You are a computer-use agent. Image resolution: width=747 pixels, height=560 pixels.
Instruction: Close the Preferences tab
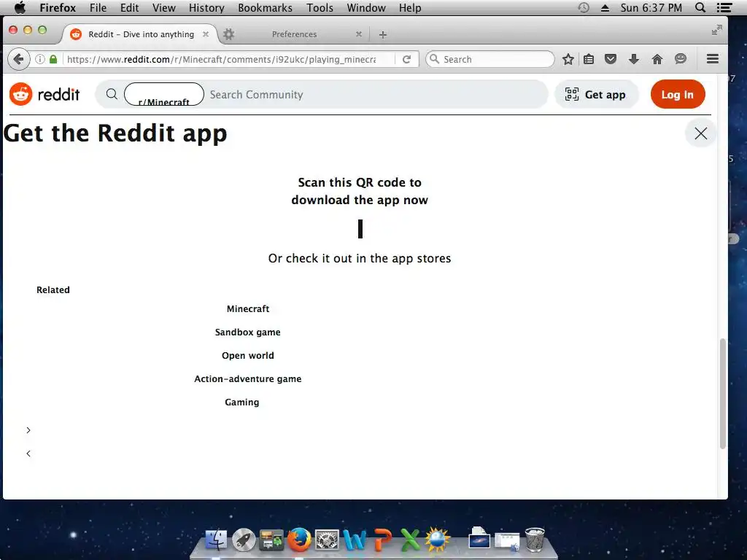tap(359, 34)
